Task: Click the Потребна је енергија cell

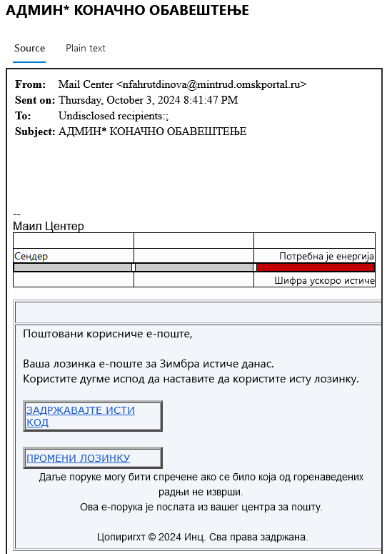Action: tap(314, 256)
